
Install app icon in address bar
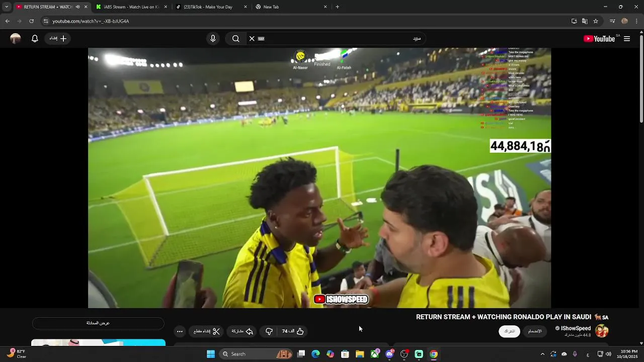click(x=574, y=21)
